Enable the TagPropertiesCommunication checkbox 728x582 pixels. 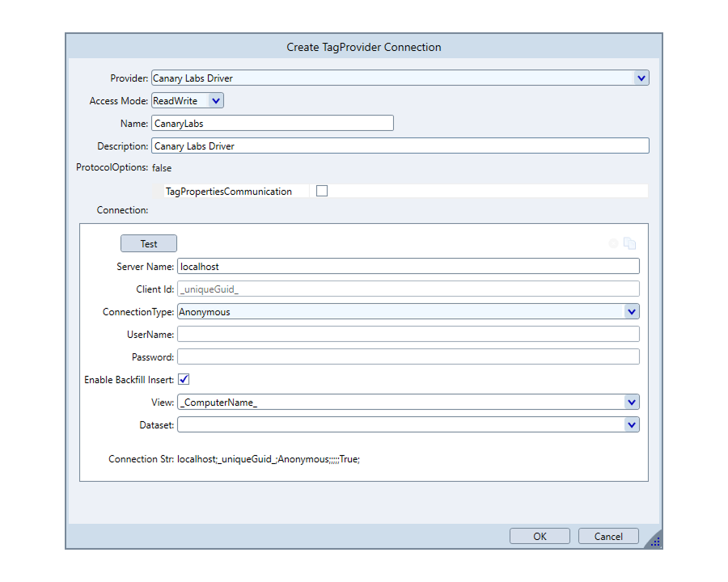coord(322,192)
